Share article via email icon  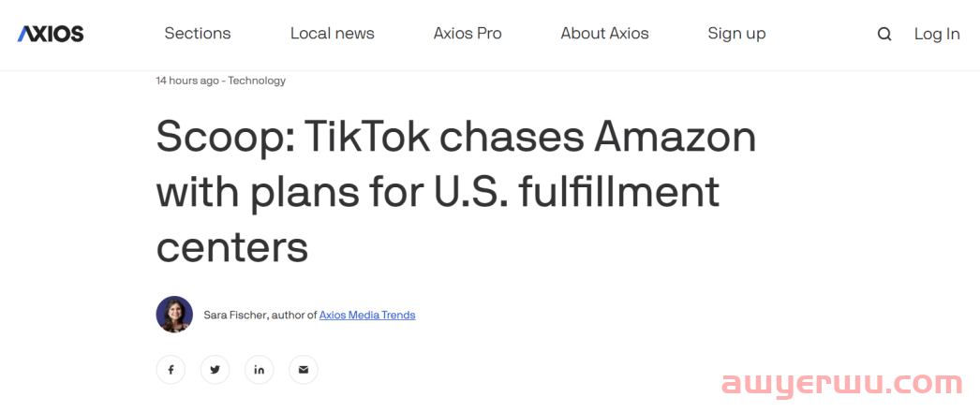(x=303, y=370)
